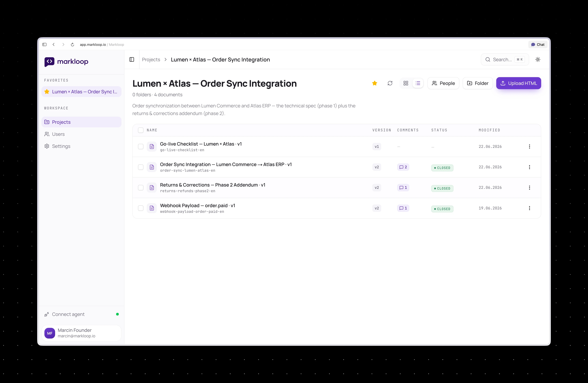Open the Chat panel

pos(538,45)
